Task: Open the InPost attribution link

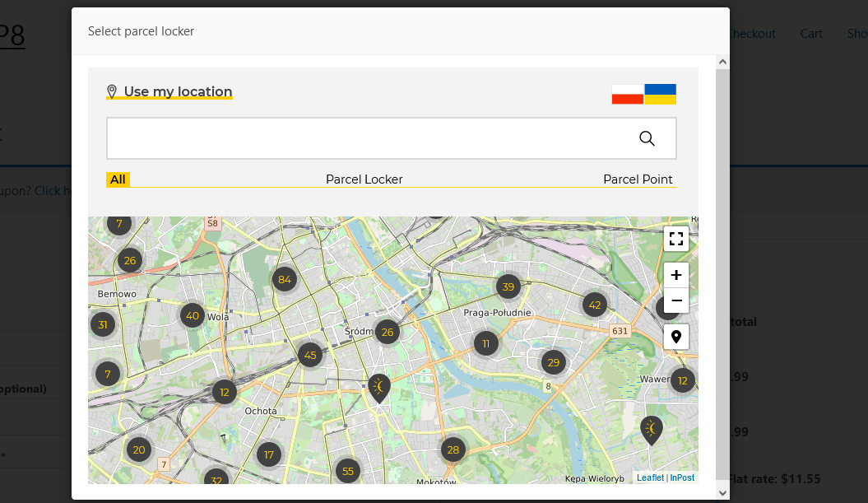Action: click(x=682, y=477)
